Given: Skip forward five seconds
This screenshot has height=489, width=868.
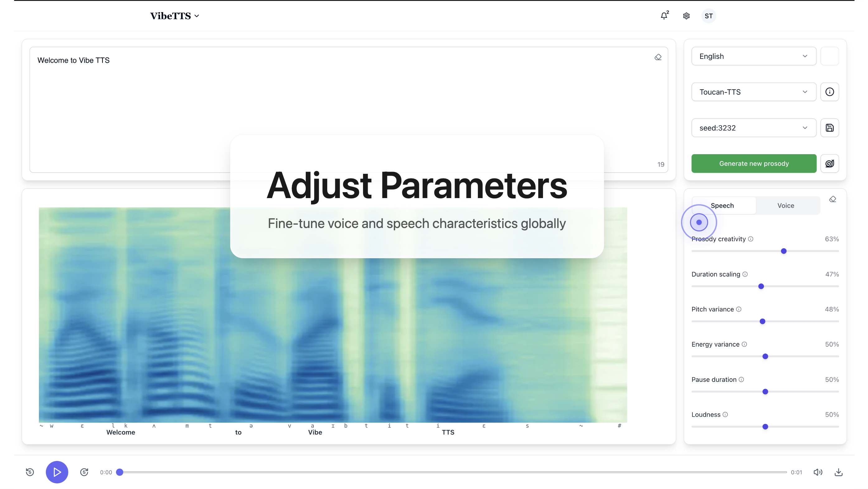Looking at the screenshot, I should pyautogui.click(x=84, y=472).
